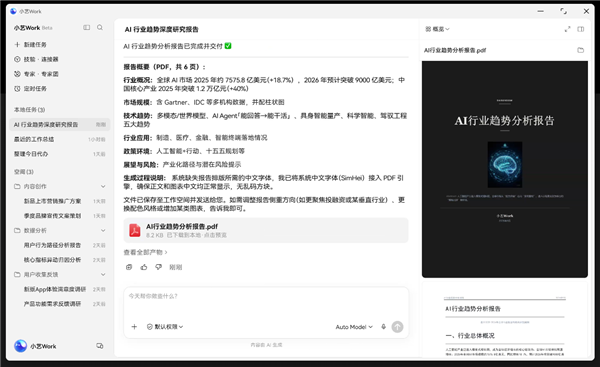Follow the 查看全部产物 link

pos(145,252)
